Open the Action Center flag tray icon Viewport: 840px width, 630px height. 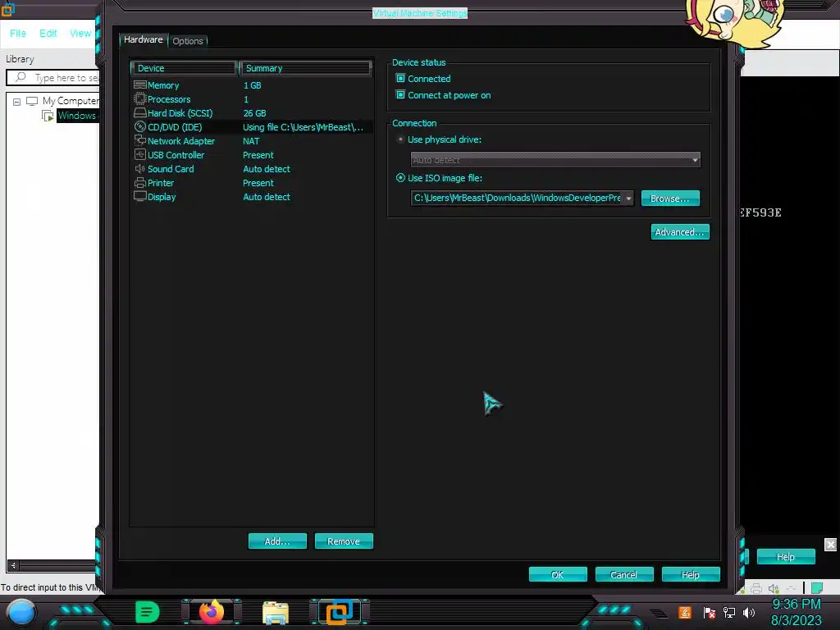(710, 612)
